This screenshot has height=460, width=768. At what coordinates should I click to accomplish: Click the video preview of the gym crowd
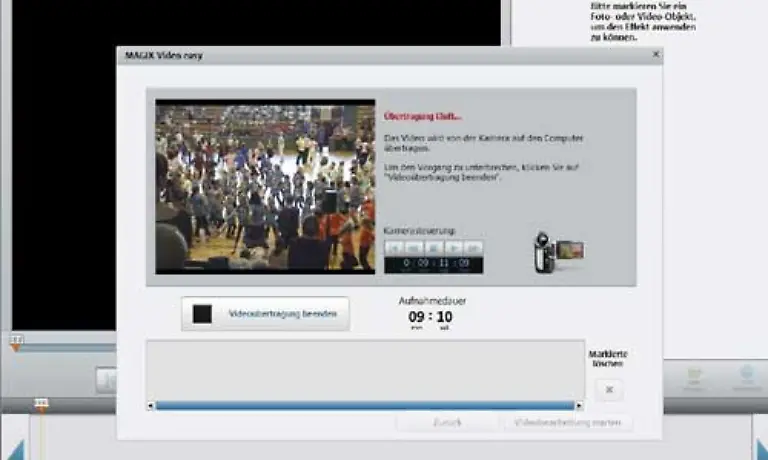coord(265,185)
